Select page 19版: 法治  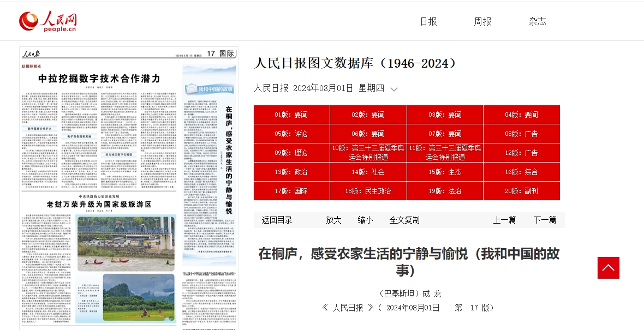point(445,191)
